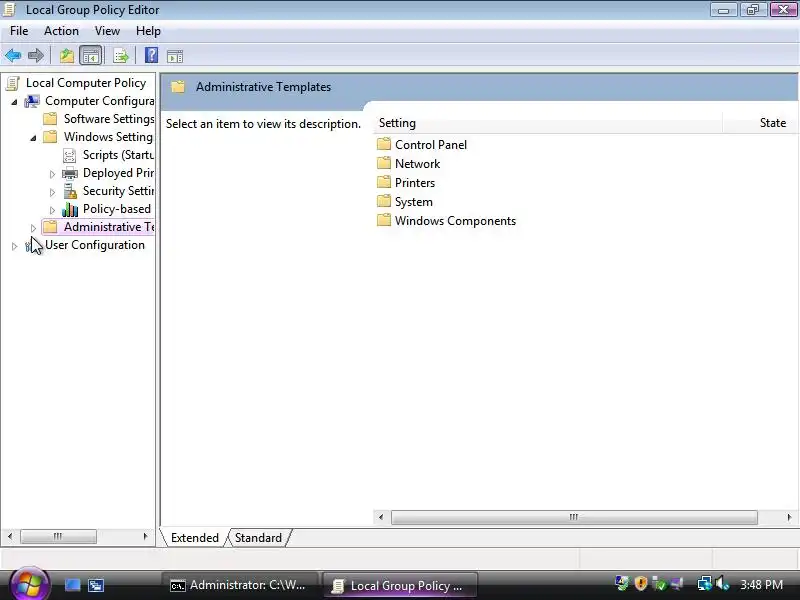Click the blue Help toolbar icon

click(x=152, y=55)
